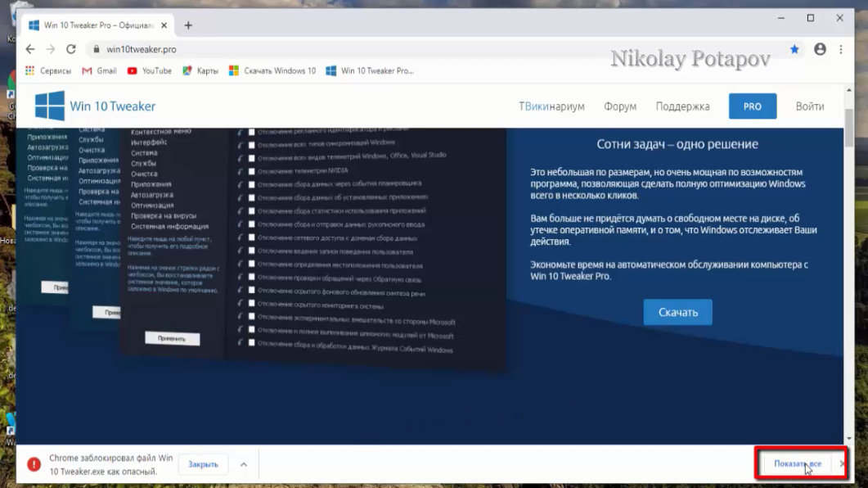The width and height of the screenshot is (868, 488).
Task: Toggle checkbox Отключение скрытого мониторинга системы
Action: point(251,303)
